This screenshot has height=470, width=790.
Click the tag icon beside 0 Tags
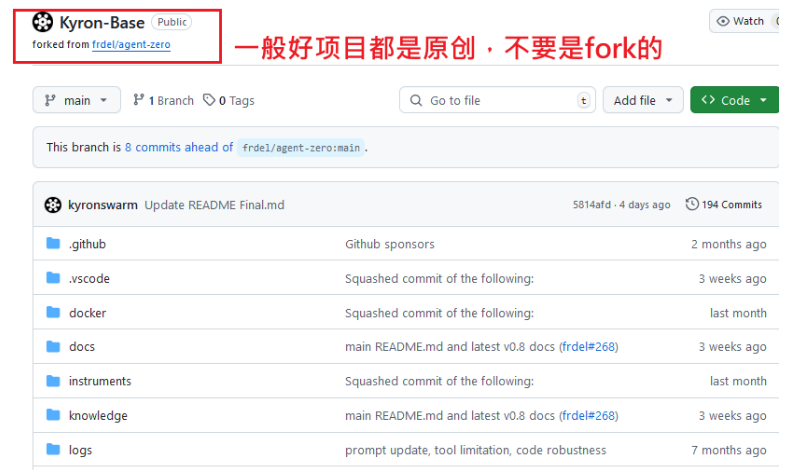point(209,100)
